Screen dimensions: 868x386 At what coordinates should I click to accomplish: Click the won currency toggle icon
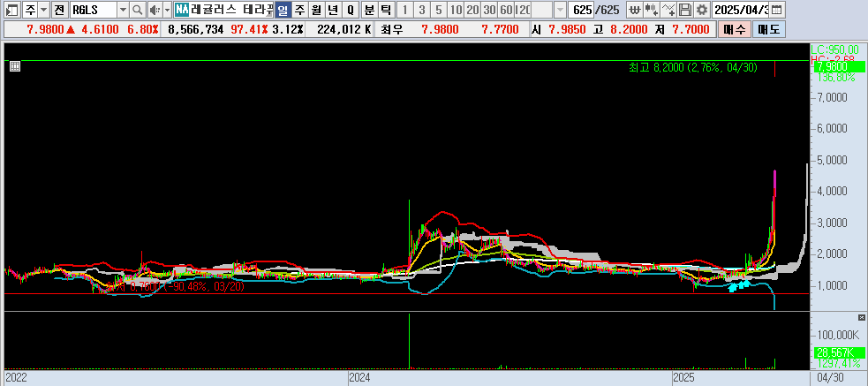(x=634, y=10)
